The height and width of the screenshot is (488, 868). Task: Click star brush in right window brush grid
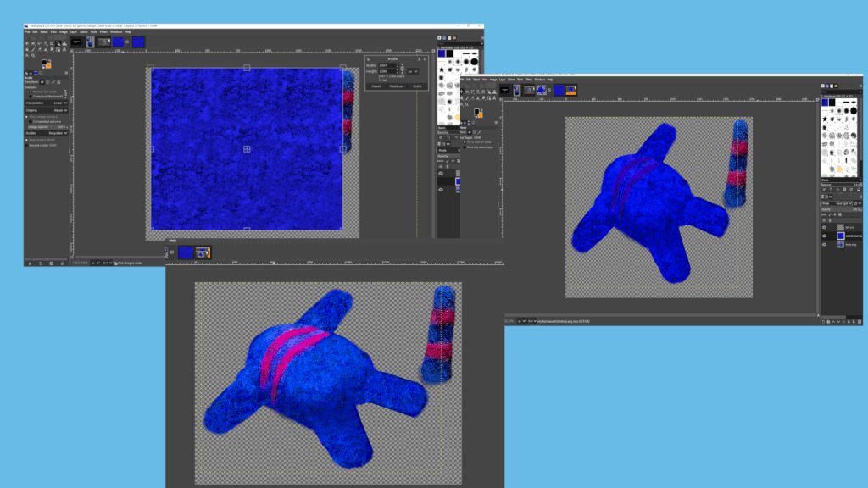[825, 119]
